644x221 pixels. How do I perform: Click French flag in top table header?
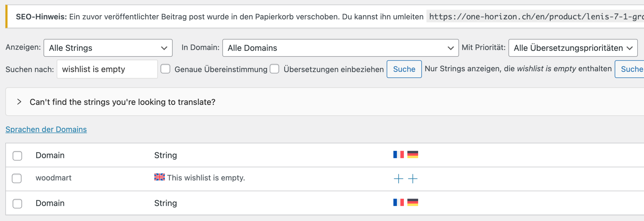coord(398,155)
